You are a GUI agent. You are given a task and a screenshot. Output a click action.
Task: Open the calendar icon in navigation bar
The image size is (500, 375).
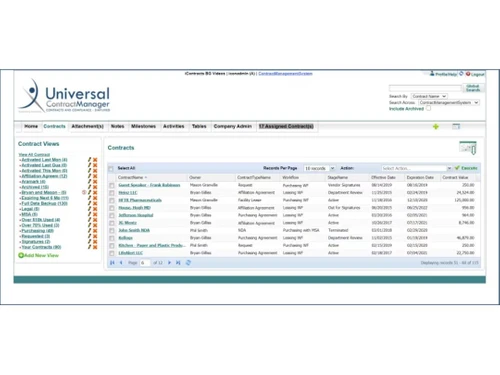click(456, 126)
